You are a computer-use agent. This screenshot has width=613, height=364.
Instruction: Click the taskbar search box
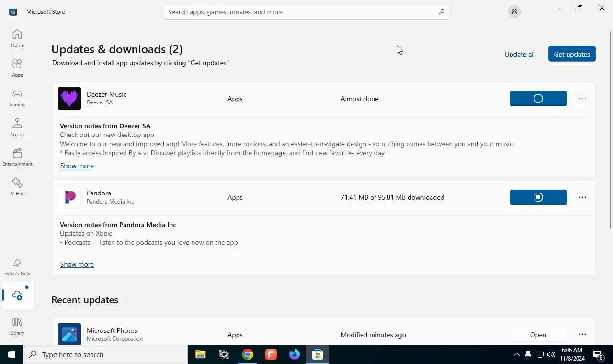coord(105,354)
